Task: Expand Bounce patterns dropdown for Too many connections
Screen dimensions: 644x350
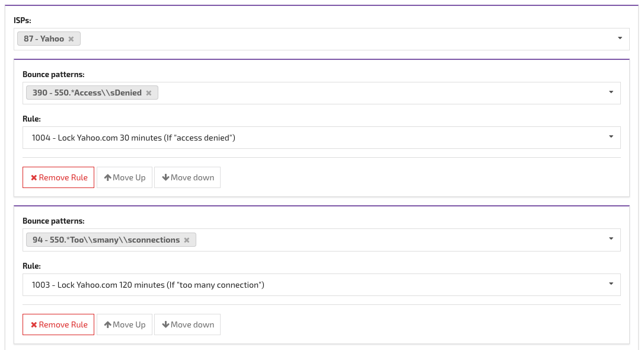Action: [x=611, y=238]
